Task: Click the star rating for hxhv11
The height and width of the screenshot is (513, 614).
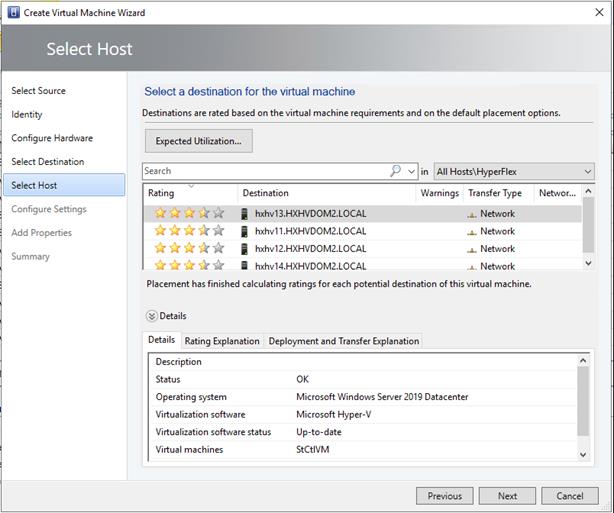Action: tap(190, 231)
